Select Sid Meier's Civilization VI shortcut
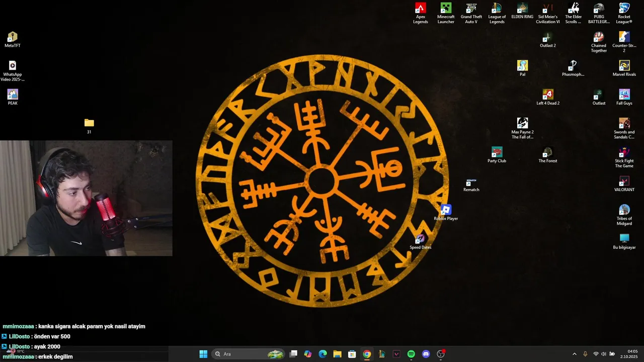This screenshot has height=362, width=644. 548,14
